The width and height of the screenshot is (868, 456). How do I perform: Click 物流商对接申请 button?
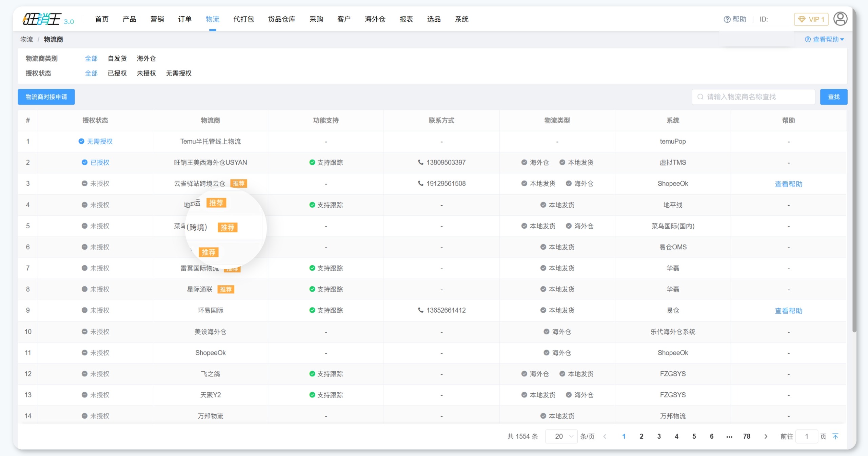[x=46, y=97]
